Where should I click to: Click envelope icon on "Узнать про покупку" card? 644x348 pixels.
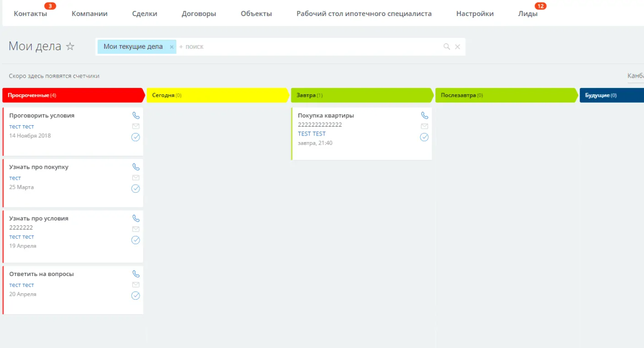[136, 178]
